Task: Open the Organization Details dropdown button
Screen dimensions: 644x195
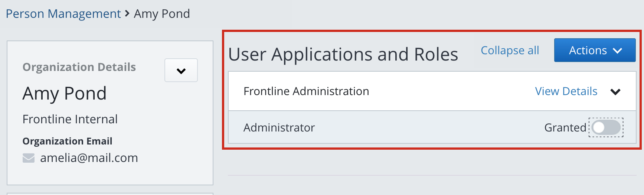Action: tap(181, 70)
